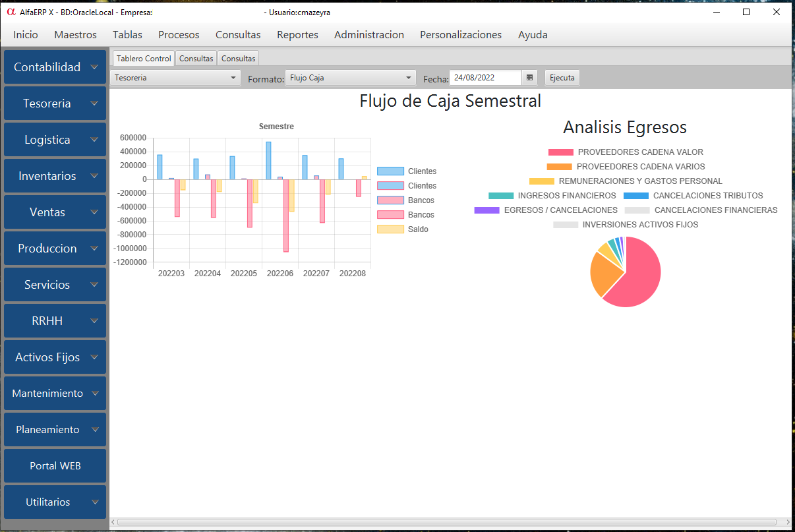Expand the RRHH sidebar chevron

(95, 321)
